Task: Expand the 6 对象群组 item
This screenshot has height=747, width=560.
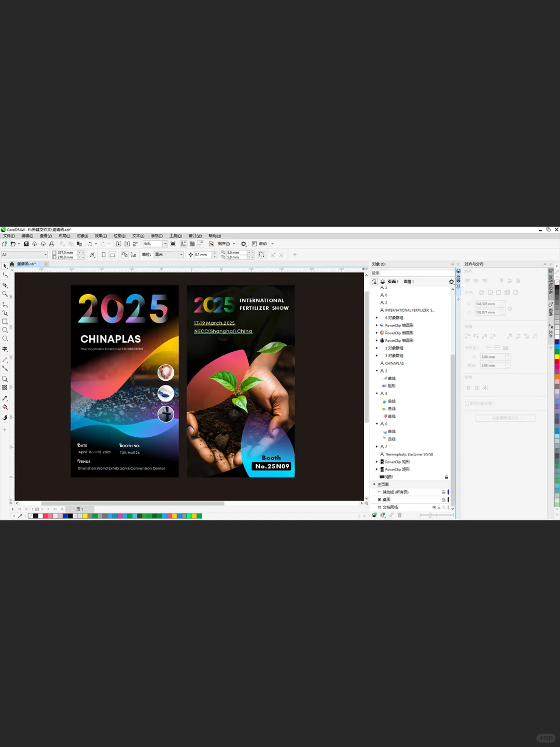Action: (376, 318)
